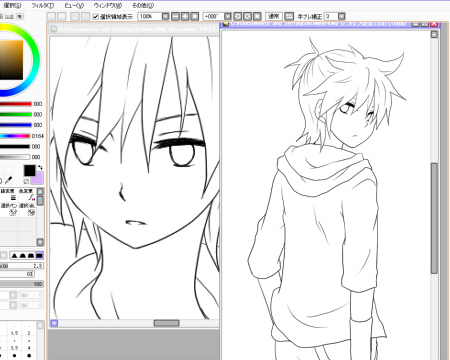Rotate the canvas clockwise
The height and width of the screenshot is (360, 450).
247,16
